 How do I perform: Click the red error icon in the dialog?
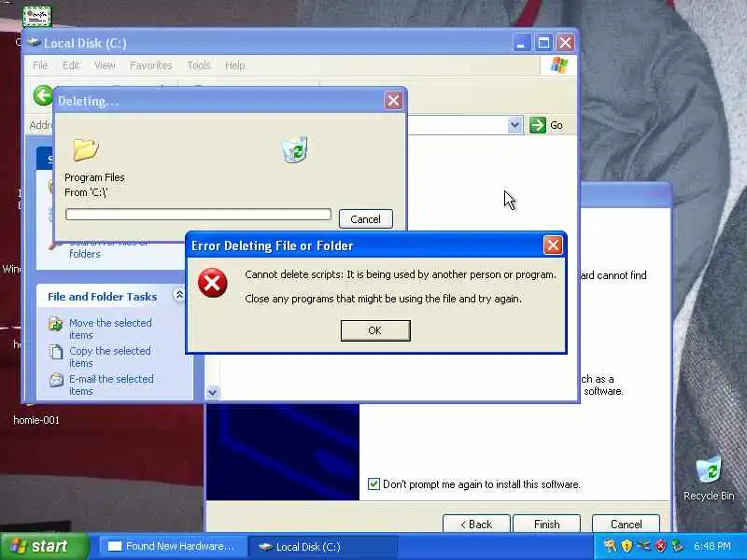coord(213,283)
